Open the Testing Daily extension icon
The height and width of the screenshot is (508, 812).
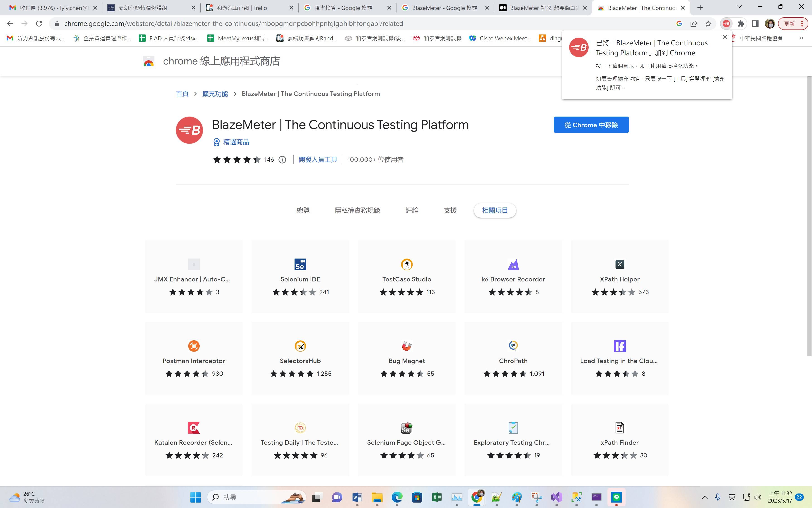point(300,428)
